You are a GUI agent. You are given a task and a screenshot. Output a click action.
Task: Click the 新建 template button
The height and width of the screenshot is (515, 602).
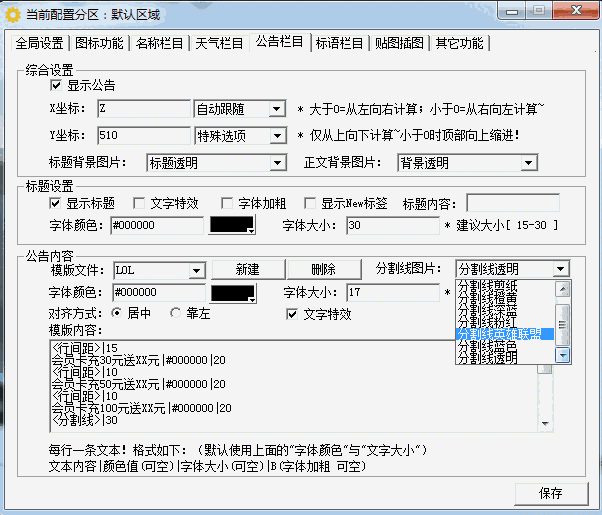tap(248, 269)
